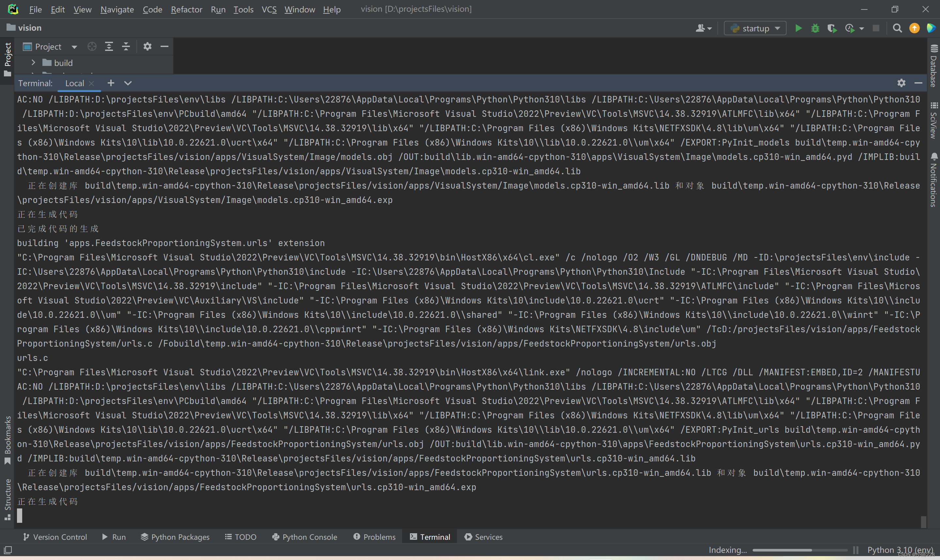Open the Refactor menu
The image size is (940, 560).
coord(186,9)
